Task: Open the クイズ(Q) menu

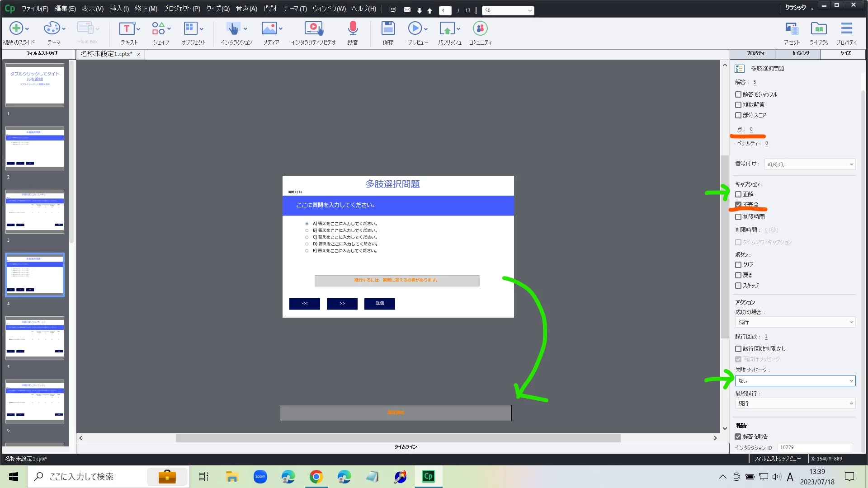Action: coord(217,9)
